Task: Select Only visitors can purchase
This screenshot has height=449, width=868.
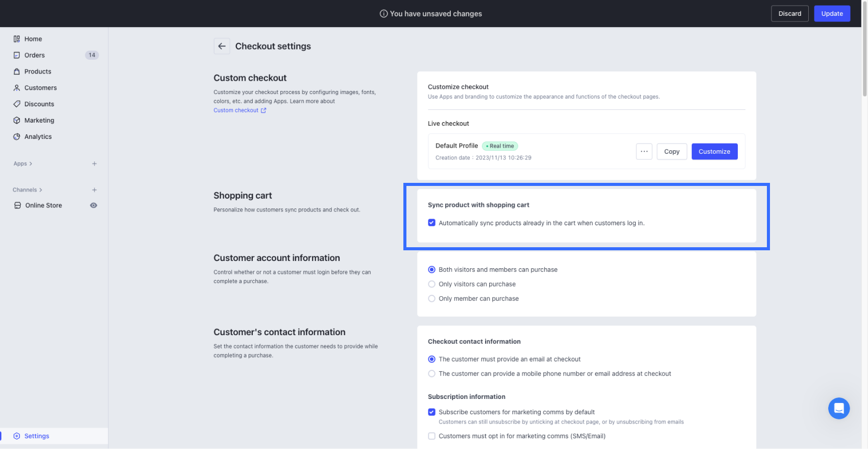Action: pos(431,284)
